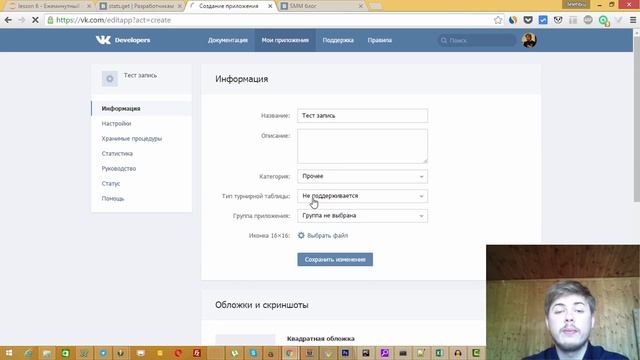
Task: Click the new tab button
Action: pos(376,6)
